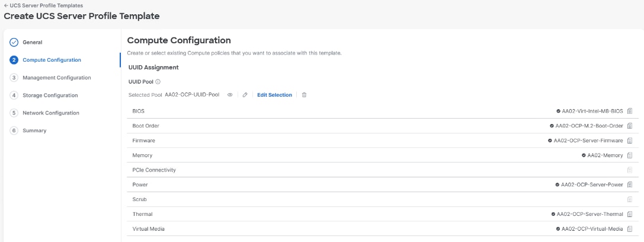Select policy icon in the Scrub row
The image size is (644, 242).
pos(630,199)
